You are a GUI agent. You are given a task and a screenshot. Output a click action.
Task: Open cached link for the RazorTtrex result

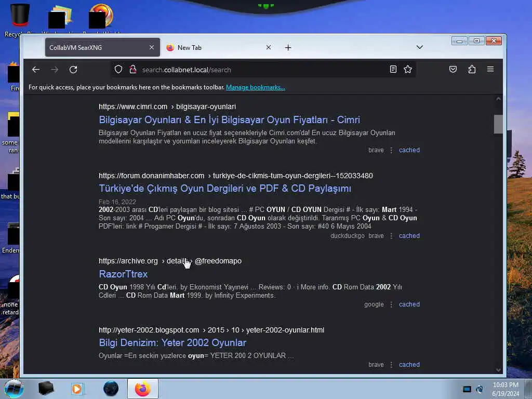pos(409,304)
